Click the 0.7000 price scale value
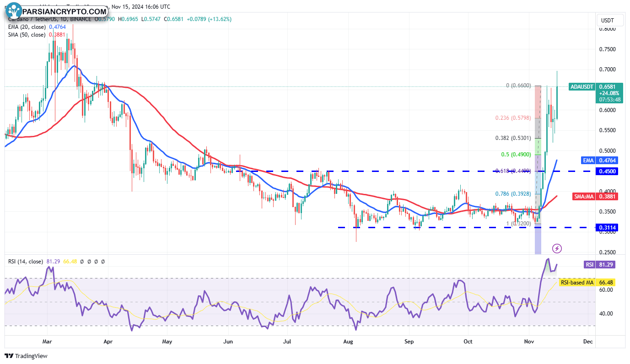This screenshot has height=364, width=630. [x=608, y=70]
